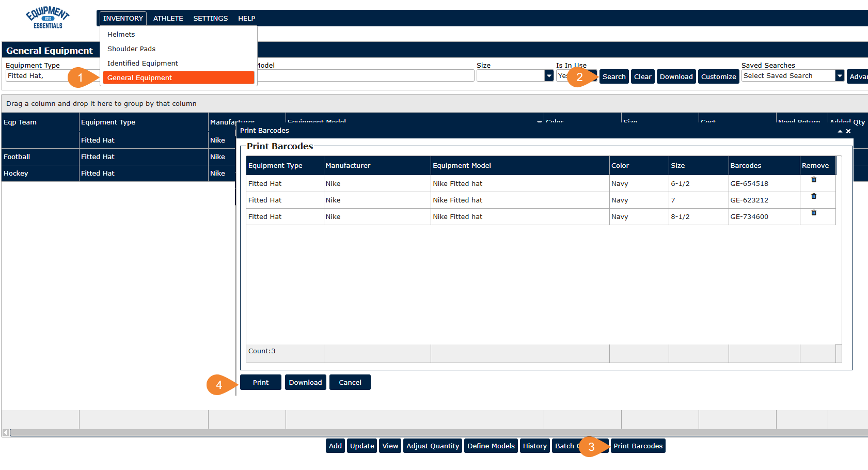Click the Equipment Model filter field
The height and width of the screenshot is (470, 868).
(x=366, y=76)
